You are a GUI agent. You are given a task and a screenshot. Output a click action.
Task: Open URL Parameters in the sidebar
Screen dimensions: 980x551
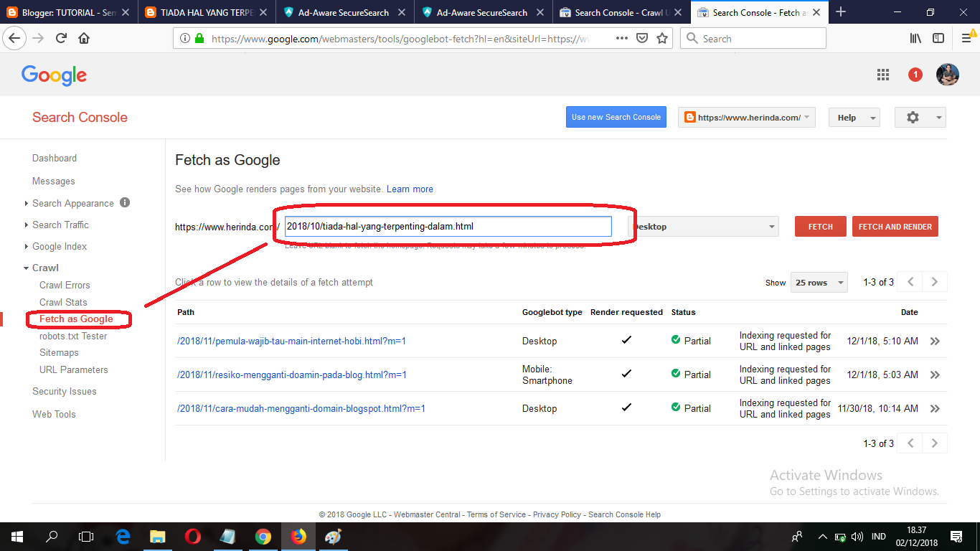coord(74,369)
